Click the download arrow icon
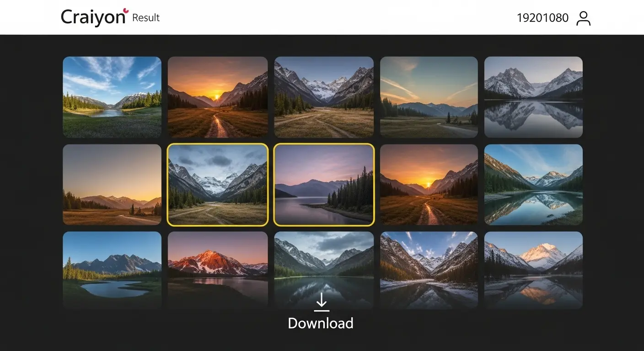 coord(322,302)
